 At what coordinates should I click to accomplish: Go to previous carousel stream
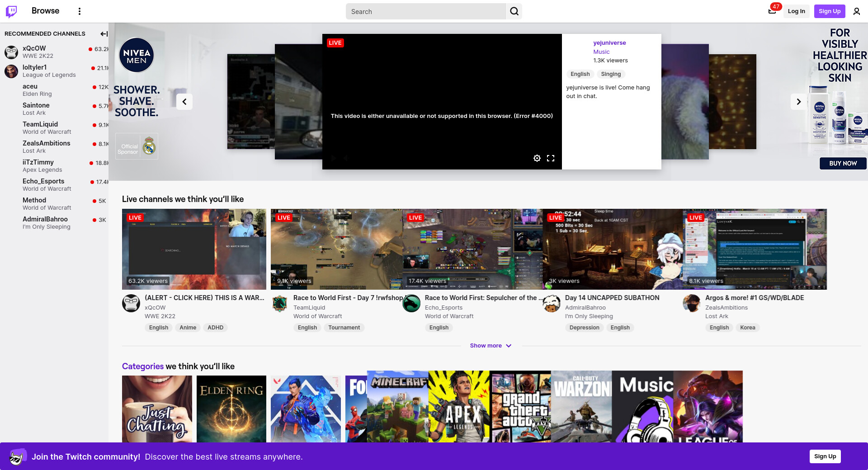click(x=184, y=102)
